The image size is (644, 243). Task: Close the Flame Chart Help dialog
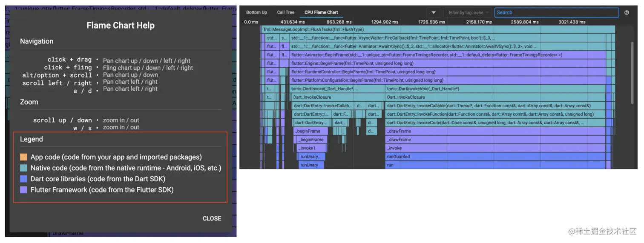(x=212, y=218)
